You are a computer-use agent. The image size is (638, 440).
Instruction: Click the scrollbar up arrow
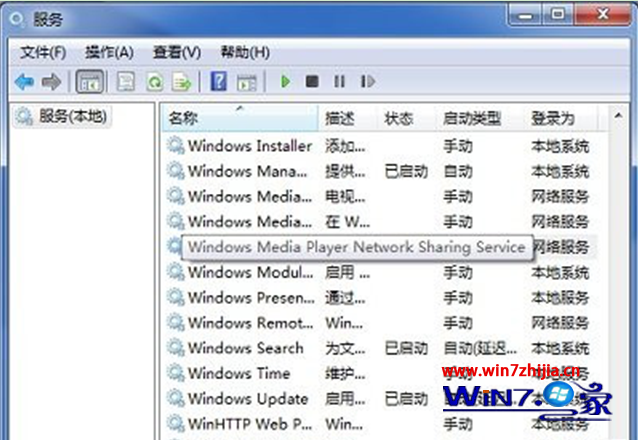618,116
